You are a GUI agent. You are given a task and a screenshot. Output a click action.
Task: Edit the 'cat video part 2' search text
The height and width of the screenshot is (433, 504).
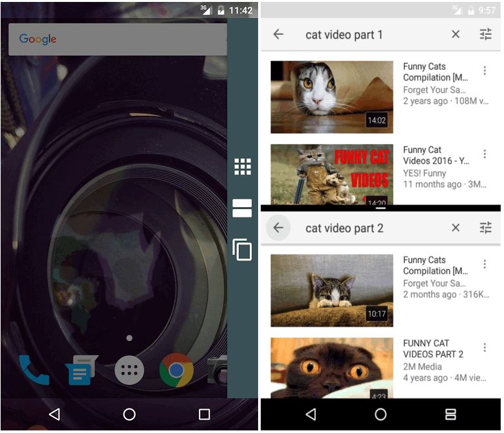click(x=344, y=228)
